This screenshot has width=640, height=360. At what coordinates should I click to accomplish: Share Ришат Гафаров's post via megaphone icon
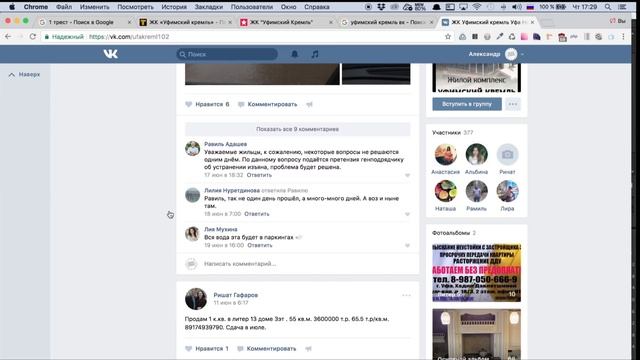click(x=309, y=349)
